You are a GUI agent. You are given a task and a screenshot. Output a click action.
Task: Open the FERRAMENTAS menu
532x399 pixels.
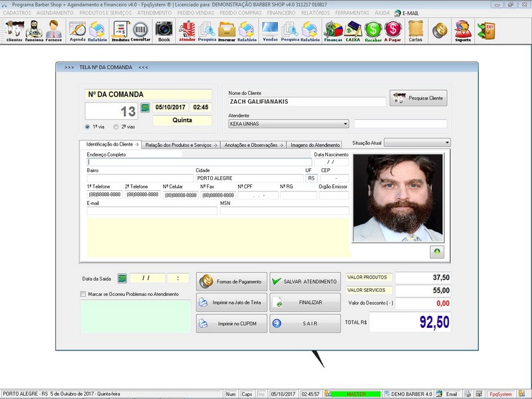[x=352, y=13]
